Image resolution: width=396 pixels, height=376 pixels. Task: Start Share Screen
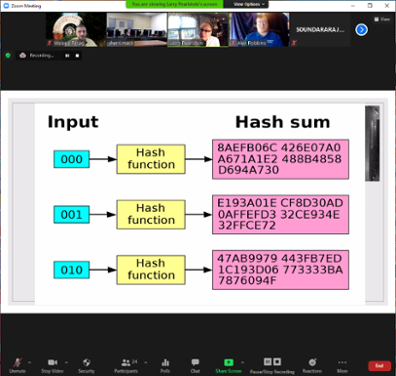228,365
